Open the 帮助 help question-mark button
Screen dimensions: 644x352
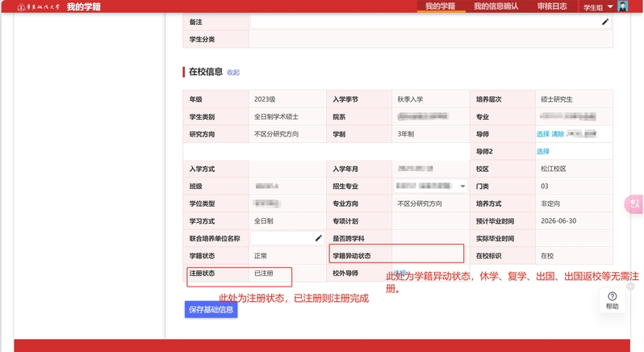click(612, 300)
